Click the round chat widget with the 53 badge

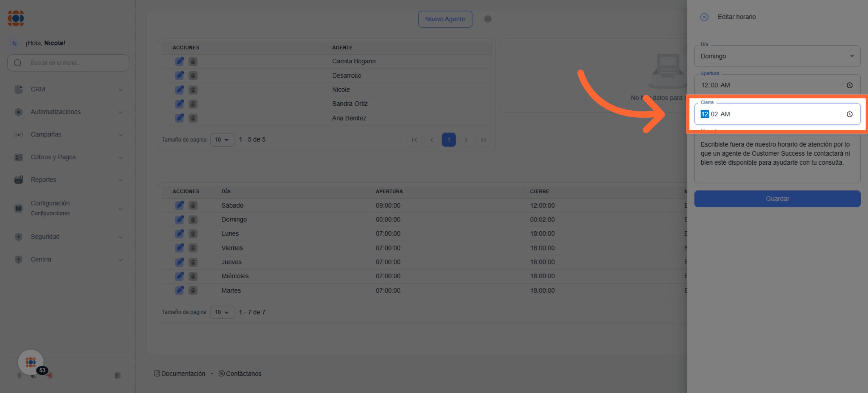(31, 362)
